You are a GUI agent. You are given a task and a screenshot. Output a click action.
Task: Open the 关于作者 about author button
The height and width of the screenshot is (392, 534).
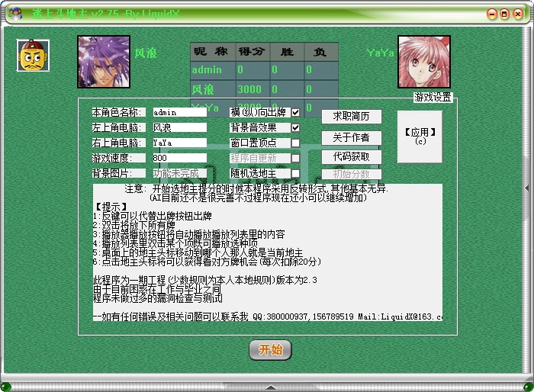[x=351, y=137]
